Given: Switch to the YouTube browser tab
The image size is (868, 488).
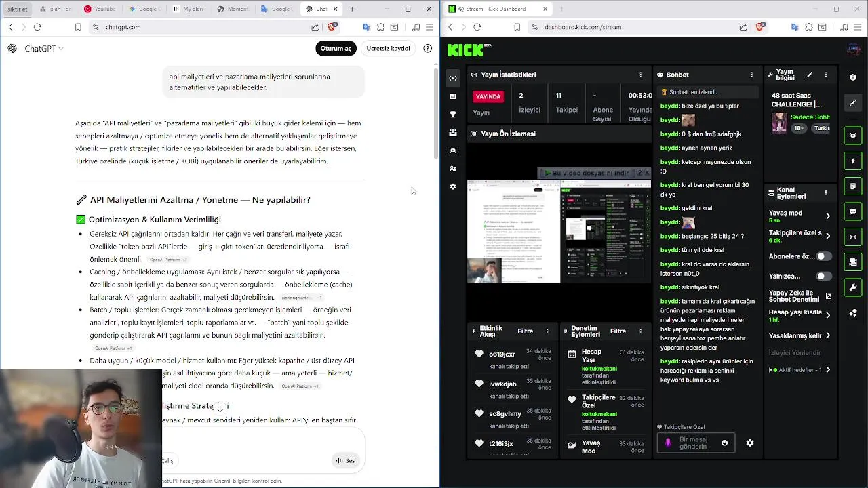Looking at the screenshot, I should pos(100,9).
